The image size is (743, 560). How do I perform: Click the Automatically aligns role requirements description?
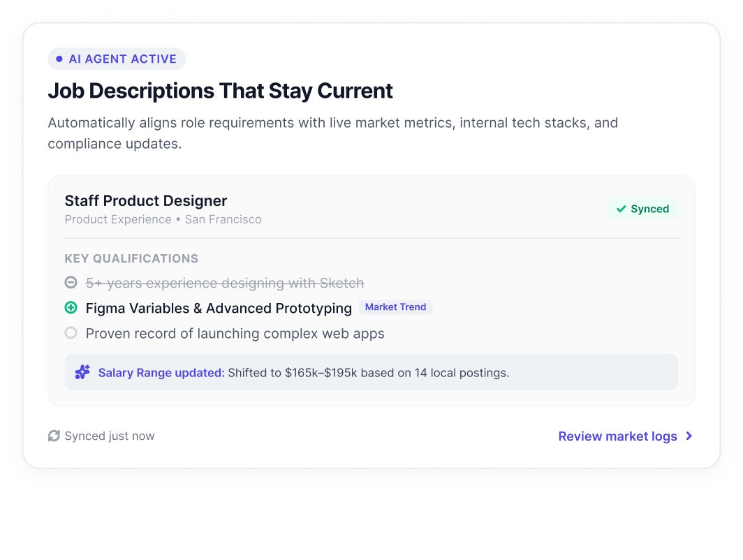tap(333, 133)
